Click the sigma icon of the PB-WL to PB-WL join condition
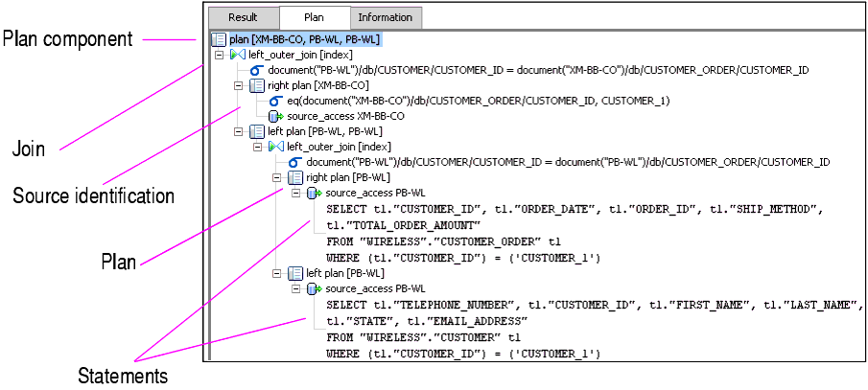The height and width of the screenshot is (390, 868). click(x=295, y=162)
